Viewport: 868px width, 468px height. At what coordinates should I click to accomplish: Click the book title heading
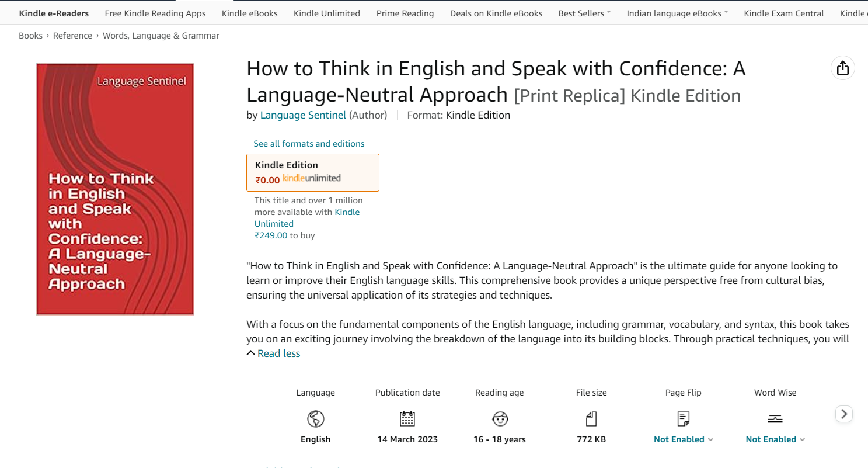(x=496, y=82)
